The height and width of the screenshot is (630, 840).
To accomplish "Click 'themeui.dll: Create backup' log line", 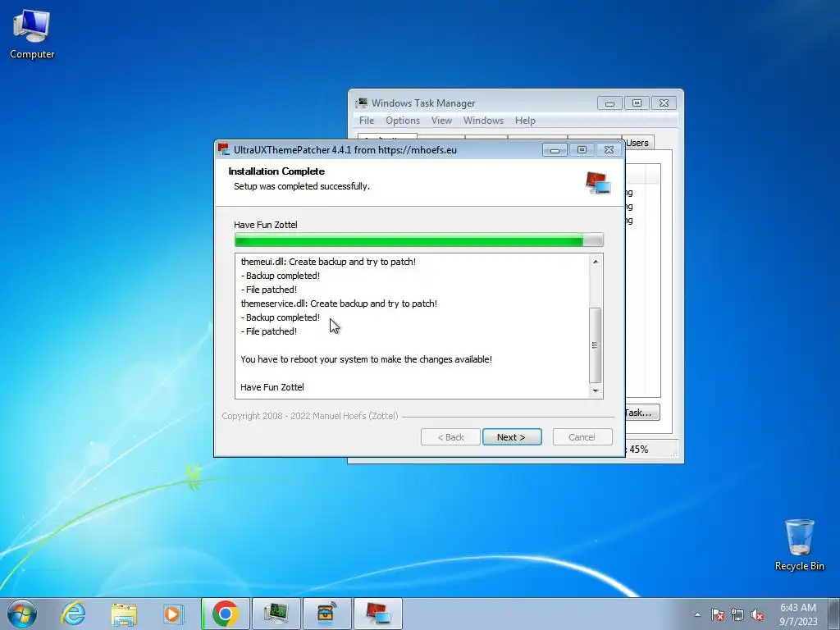I will pos(328,262).
